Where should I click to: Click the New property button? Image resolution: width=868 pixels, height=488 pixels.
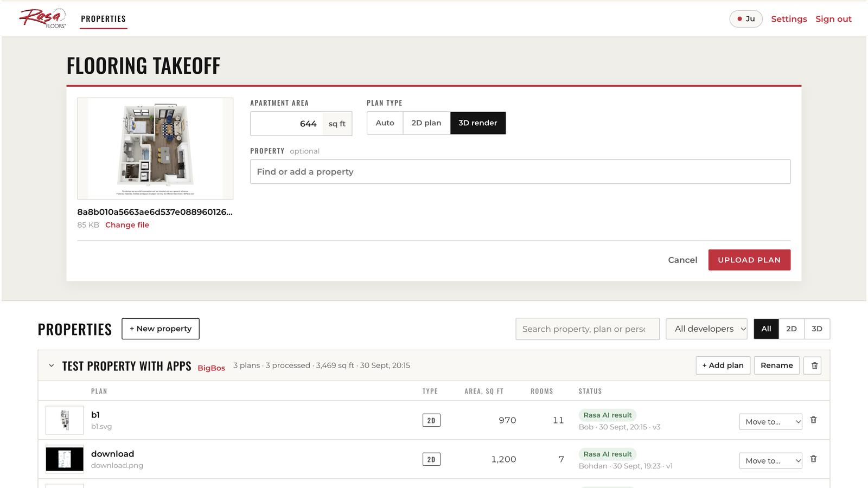point(161,329)
